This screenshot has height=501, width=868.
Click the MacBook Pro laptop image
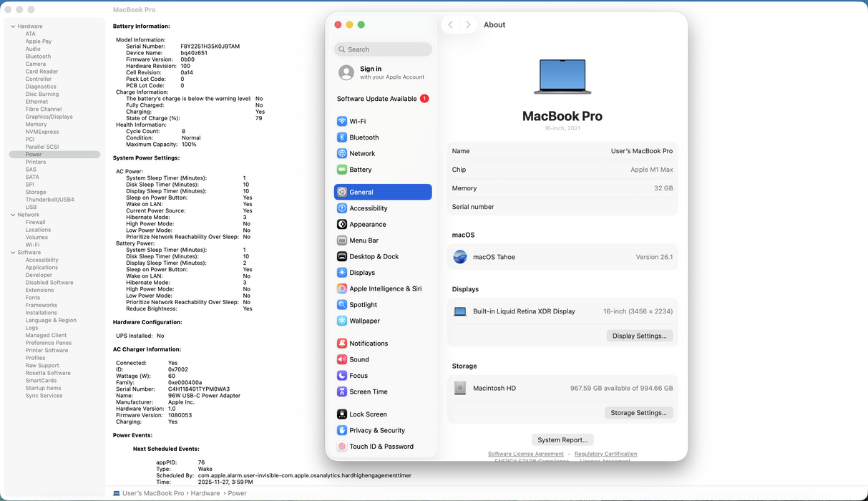(562, 76)
